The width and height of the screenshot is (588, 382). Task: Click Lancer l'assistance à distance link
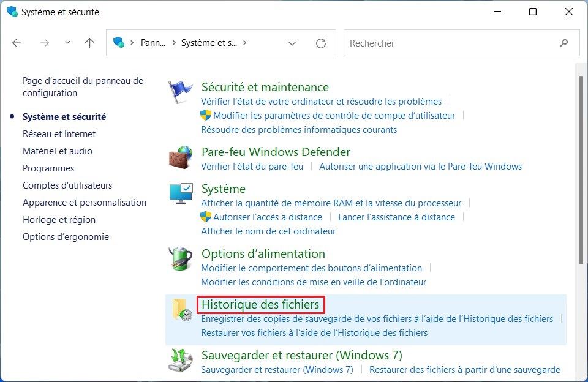(x=396, y=217)
